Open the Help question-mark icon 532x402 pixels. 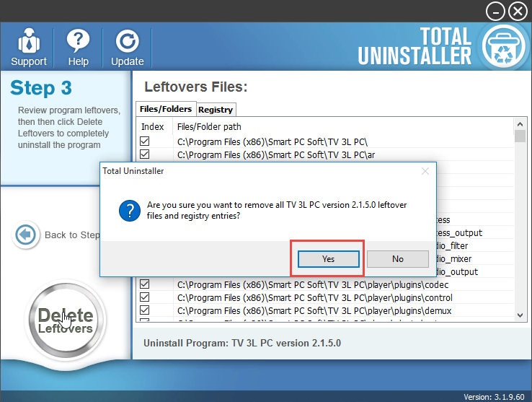coord(78,41)
